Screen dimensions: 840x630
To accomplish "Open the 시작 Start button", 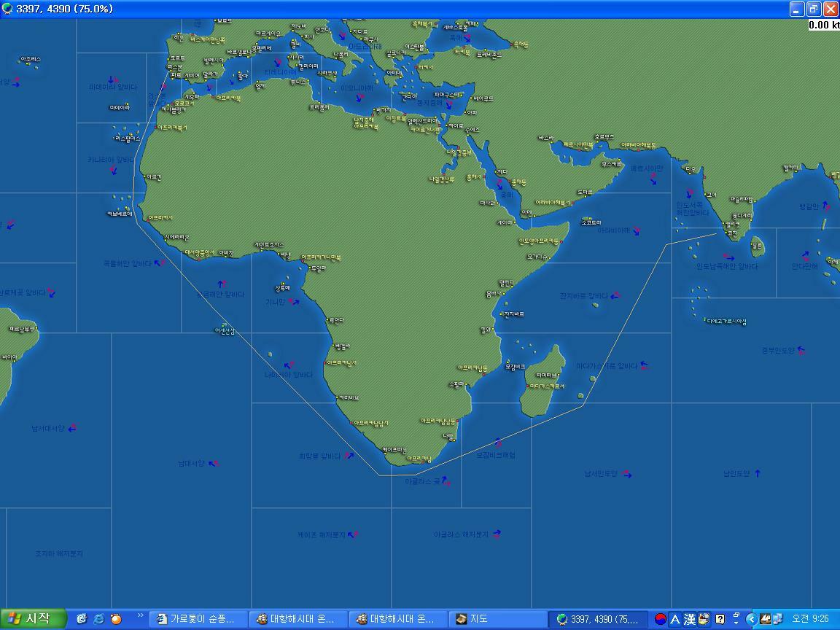I will coord(32,619).
